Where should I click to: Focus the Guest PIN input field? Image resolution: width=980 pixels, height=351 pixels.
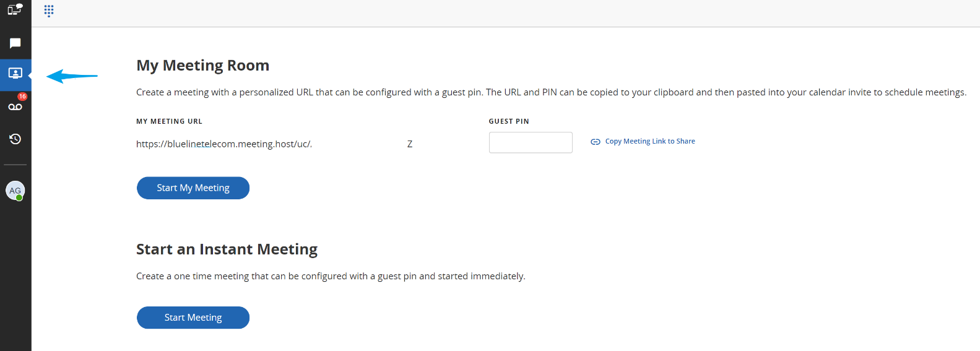point(531,142)
